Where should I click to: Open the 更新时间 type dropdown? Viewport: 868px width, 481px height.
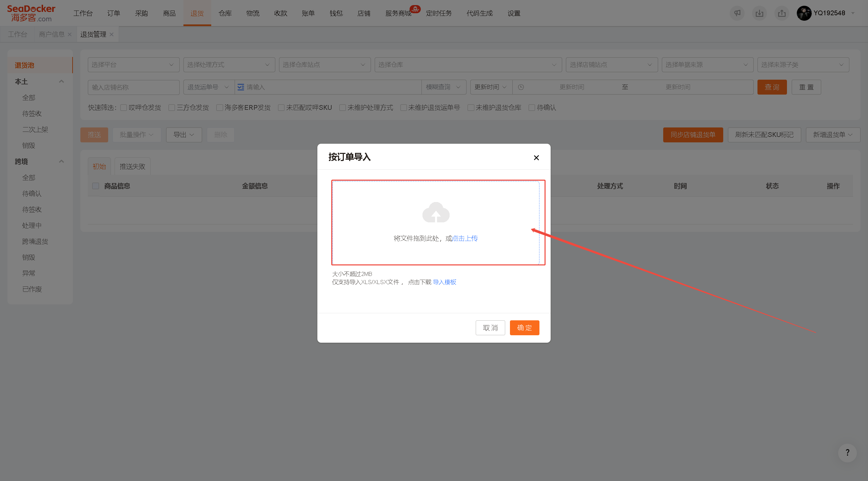491,87
